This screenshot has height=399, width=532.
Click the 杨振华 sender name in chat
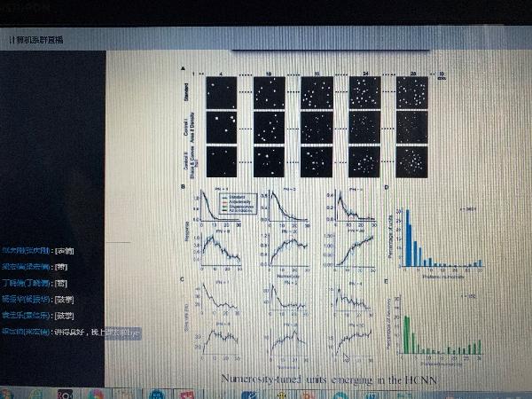click(27, 299)
